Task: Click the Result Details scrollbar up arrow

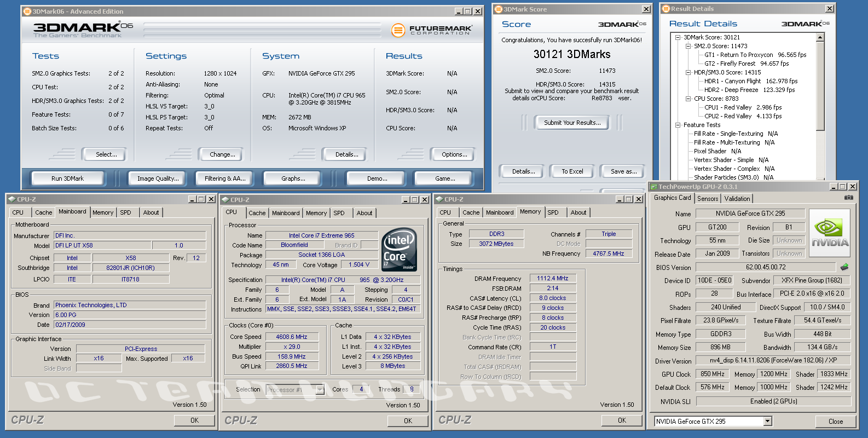Action: (x=820, y=37)
